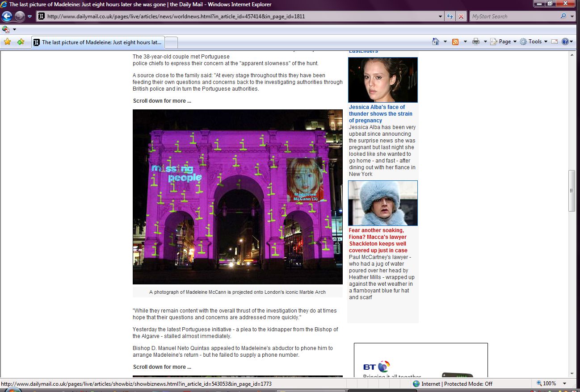580x392 pixels.
Task: Click the Add to Favorites icon
Action: (21, 42)
